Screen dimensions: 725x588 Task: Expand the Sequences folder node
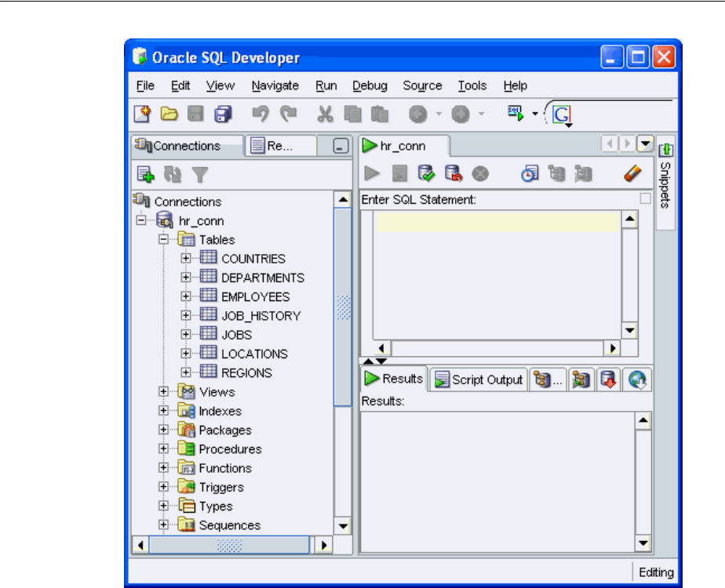(163, 524)
